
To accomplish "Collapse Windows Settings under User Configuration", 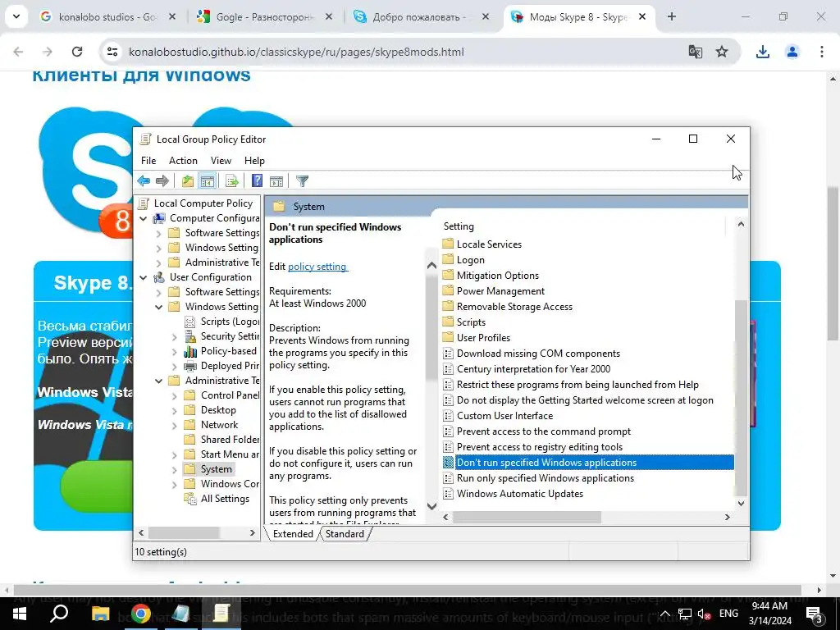I will pyautogui.click(x=158, y=307).
